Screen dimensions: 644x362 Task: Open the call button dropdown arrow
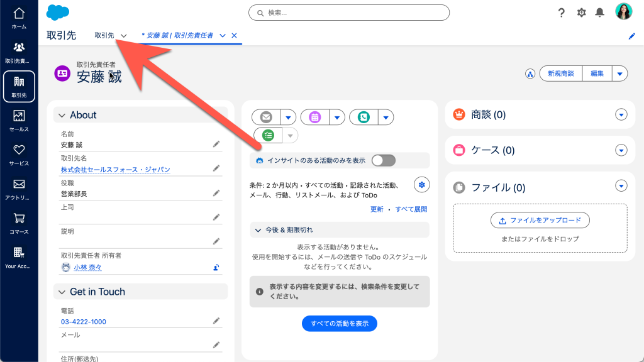(x=386, y=118)
